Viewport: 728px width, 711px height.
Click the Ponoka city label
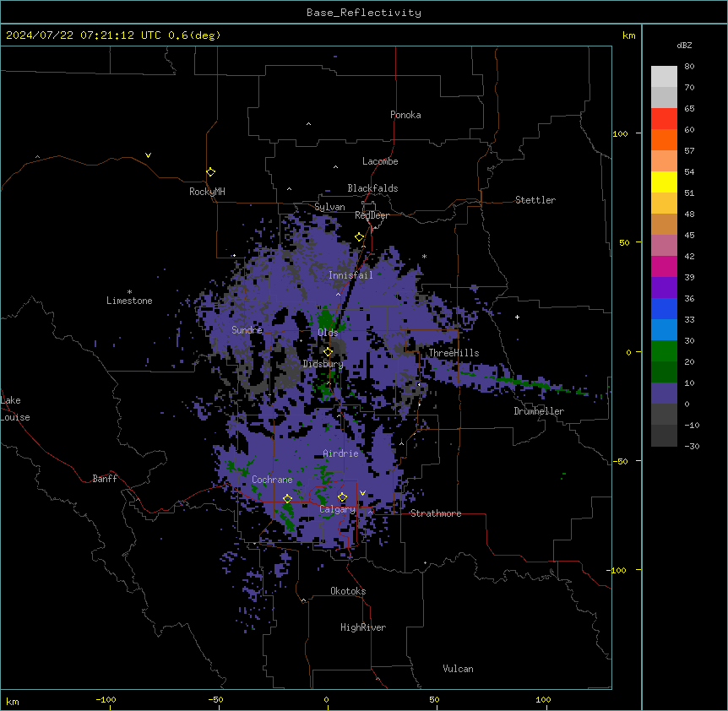pyautogui.click(x=405, y=115)
